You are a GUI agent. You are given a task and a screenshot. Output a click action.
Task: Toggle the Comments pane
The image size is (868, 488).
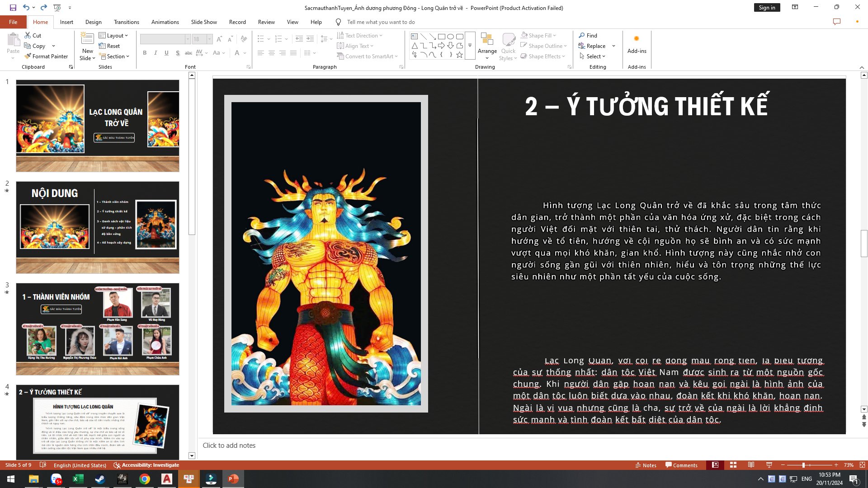point(681,465)
